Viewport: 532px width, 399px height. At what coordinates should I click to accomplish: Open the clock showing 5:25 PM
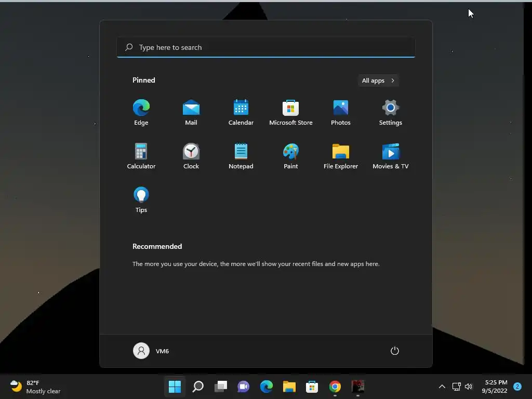495,387
